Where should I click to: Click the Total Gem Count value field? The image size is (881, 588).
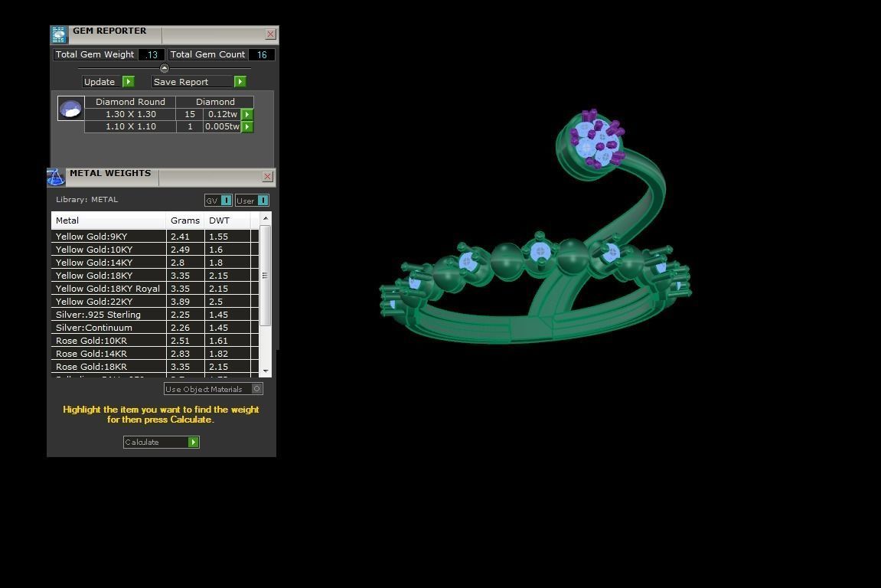click(x=261, y=54)
